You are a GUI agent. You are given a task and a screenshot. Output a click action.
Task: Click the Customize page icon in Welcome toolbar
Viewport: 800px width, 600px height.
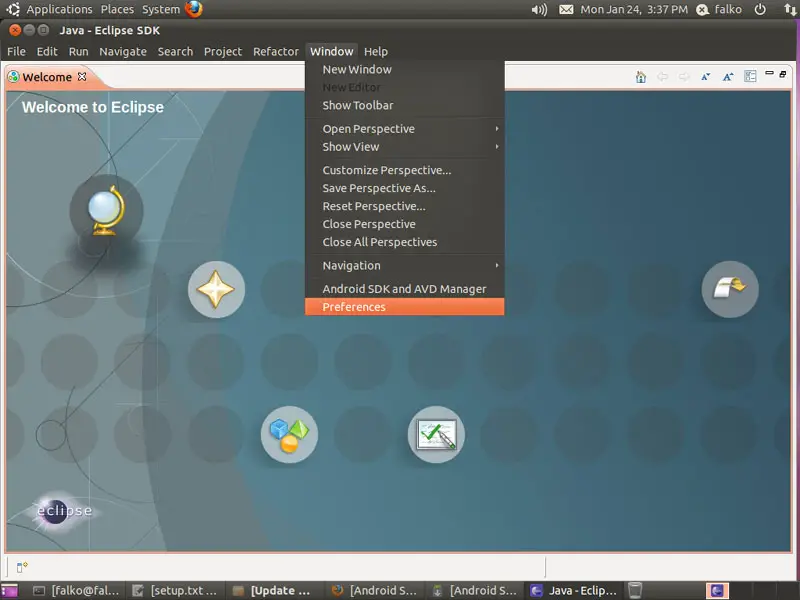point(750,77)
